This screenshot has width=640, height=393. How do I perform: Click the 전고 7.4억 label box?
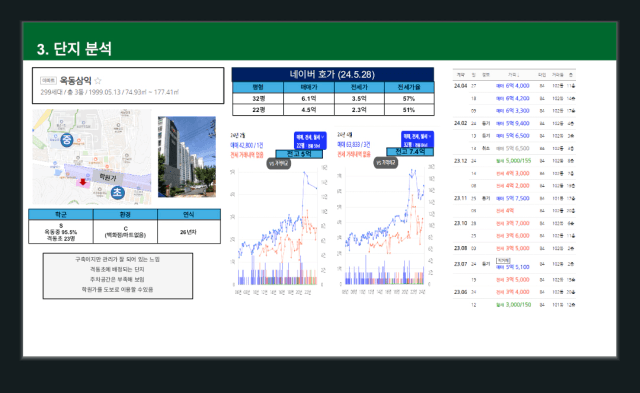tap(410, 151)
